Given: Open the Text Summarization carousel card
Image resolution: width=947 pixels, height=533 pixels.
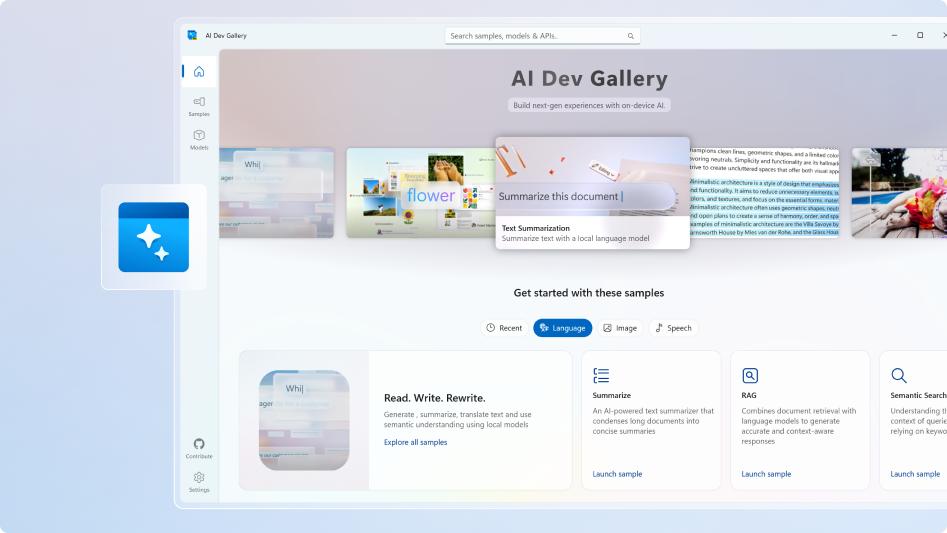Looking at the screenshot, I should coord(592,192).
